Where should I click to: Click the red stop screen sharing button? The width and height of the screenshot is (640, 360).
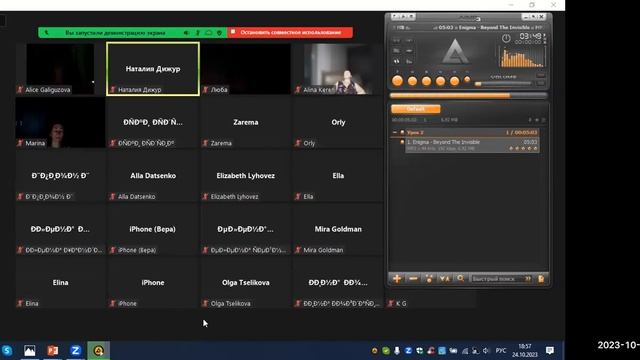click(x=290, y=32)
